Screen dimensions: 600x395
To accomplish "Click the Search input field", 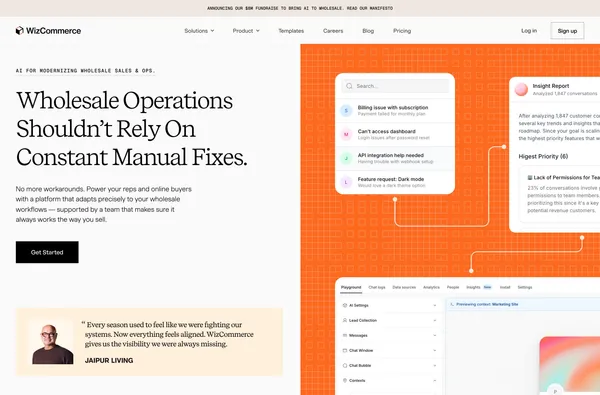I will pos(395,86).
